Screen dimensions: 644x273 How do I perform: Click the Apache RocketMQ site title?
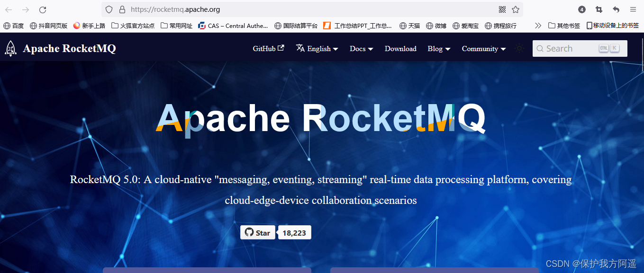click(69, 49)
